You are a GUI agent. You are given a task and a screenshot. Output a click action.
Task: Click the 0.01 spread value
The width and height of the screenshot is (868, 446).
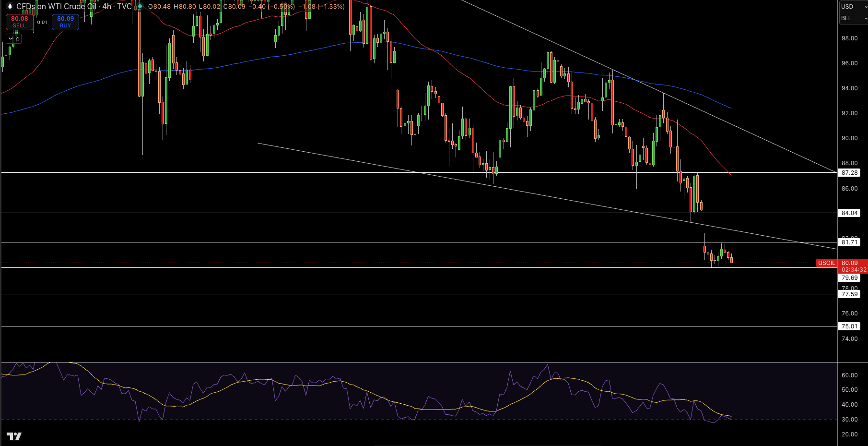[43, 22]
